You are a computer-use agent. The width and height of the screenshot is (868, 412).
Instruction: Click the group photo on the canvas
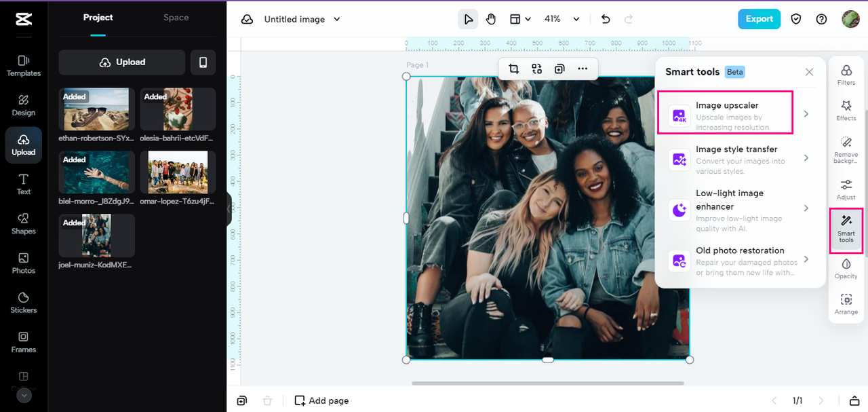548,218
